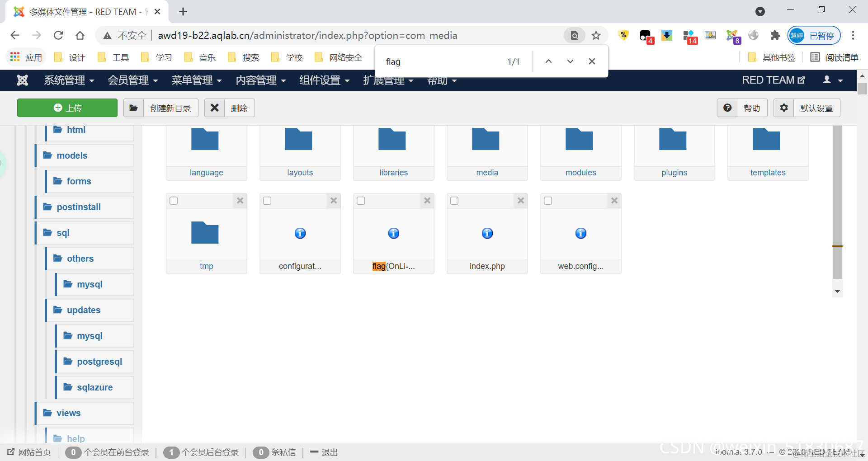
Task: Go to browser home page
Action: [x=80, y=35]
